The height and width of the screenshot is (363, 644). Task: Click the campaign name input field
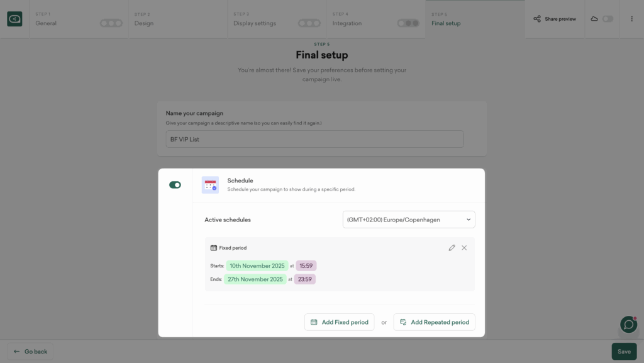click(x=314, y=139)
